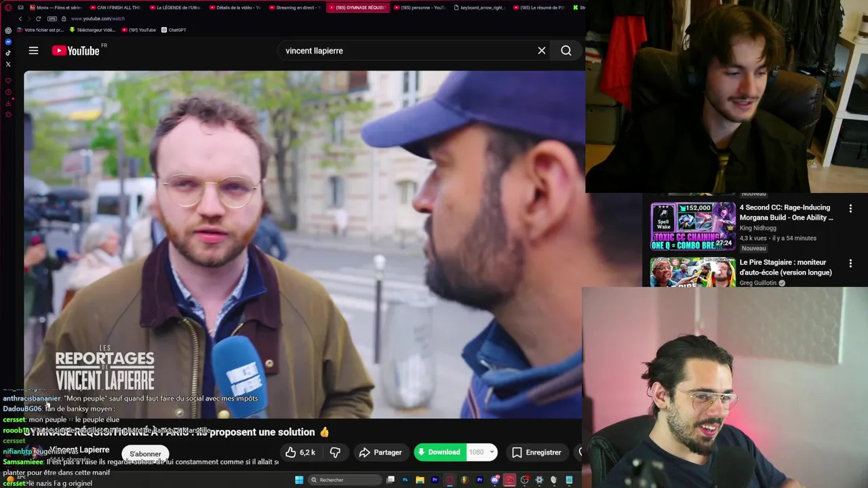Open FL Studio from the taskbar
This screenshot has height=488, width=868.
465,480
